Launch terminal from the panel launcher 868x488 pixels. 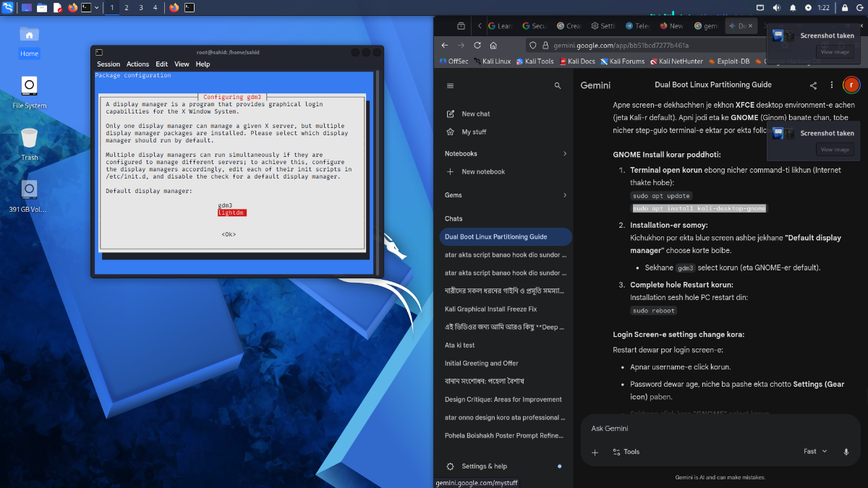click(x=87, y=7)
